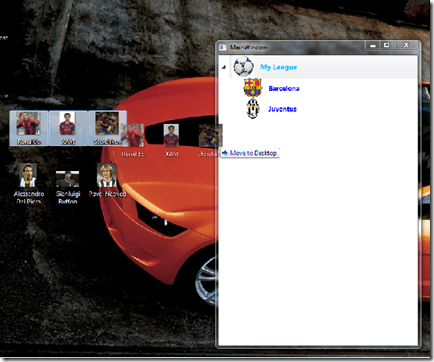Click the Gianluigi Buffon label text
The height and width of the screenshot is (362, 434).
pyautogui.click(x=68, y=197)
